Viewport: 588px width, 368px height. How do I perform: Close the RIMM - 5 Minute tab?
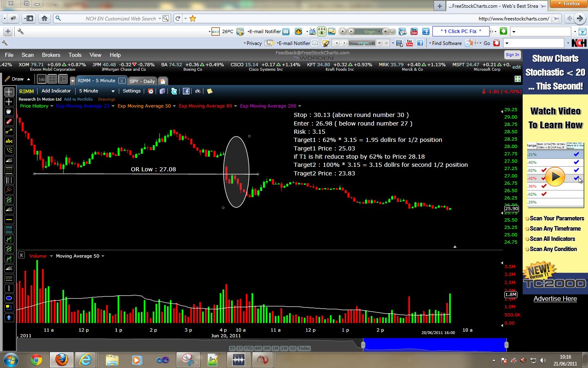(x=122, y=81)
